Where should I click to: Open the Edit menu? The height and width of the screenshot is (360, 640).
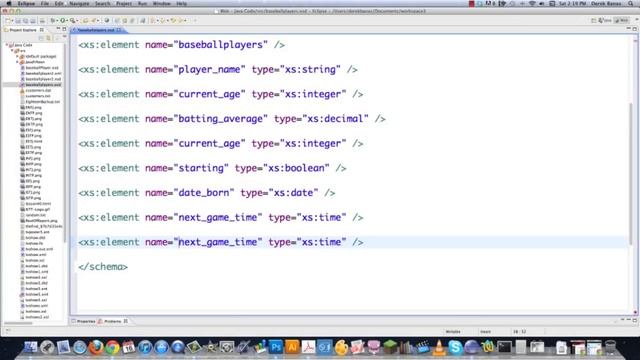pos(59,4)
